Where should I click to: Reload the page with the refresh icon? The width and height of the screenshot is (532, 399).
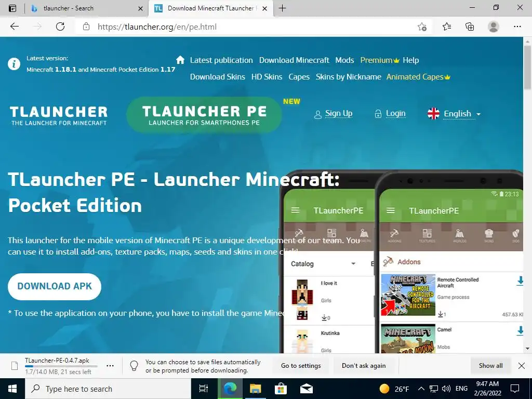[60, 26]
